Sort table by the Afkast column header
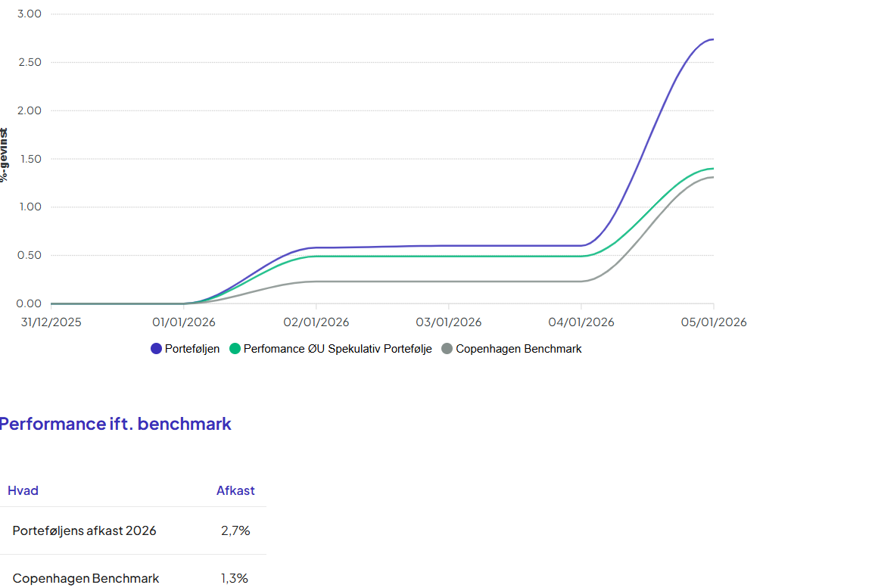The height and width of the screenshot is (588, 872). tap(235, 490)
